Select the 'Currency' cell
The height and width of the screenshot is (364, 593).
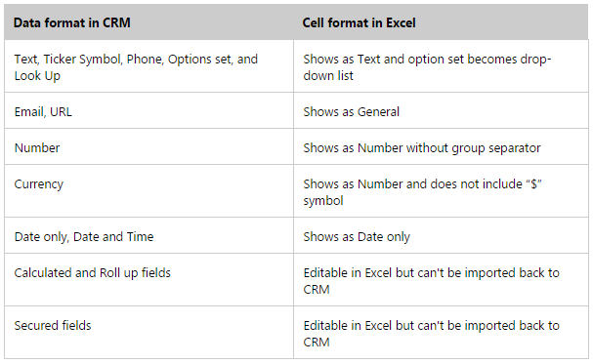click(x=148, y=190)
